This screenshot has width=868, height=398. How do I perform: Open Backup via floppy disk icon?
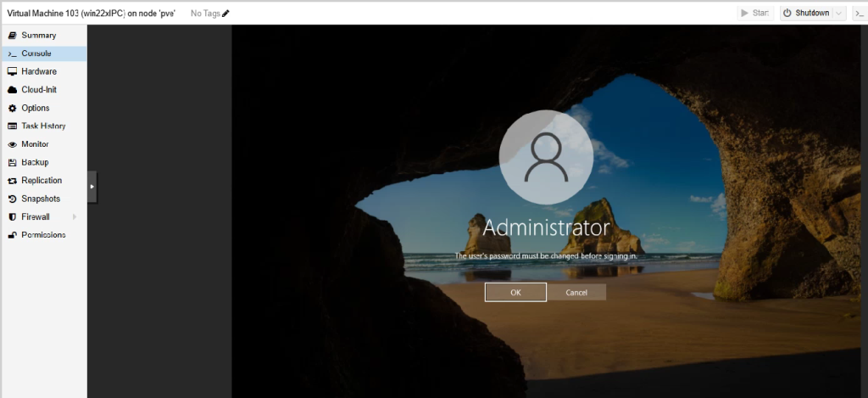coord(12,162)
